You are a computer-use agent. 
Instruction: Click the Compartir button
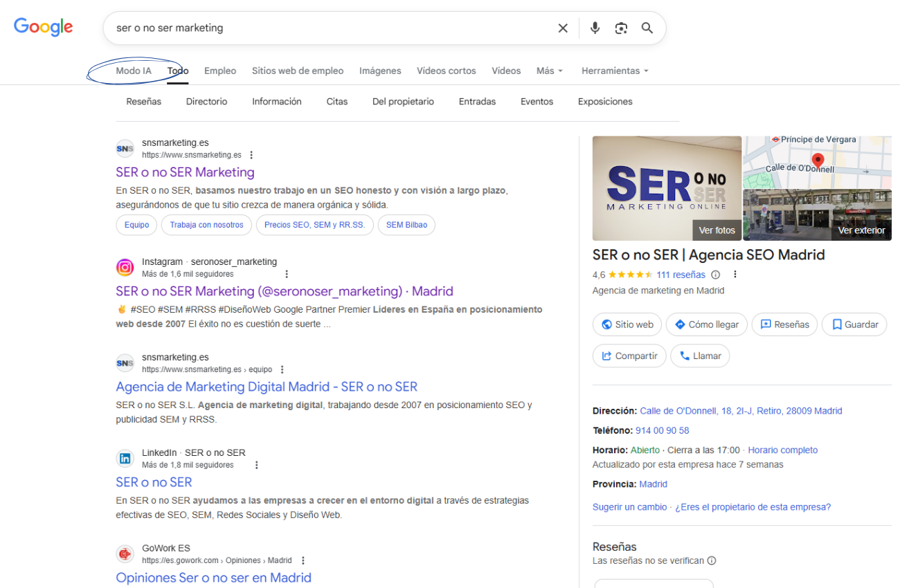[629, 356]
